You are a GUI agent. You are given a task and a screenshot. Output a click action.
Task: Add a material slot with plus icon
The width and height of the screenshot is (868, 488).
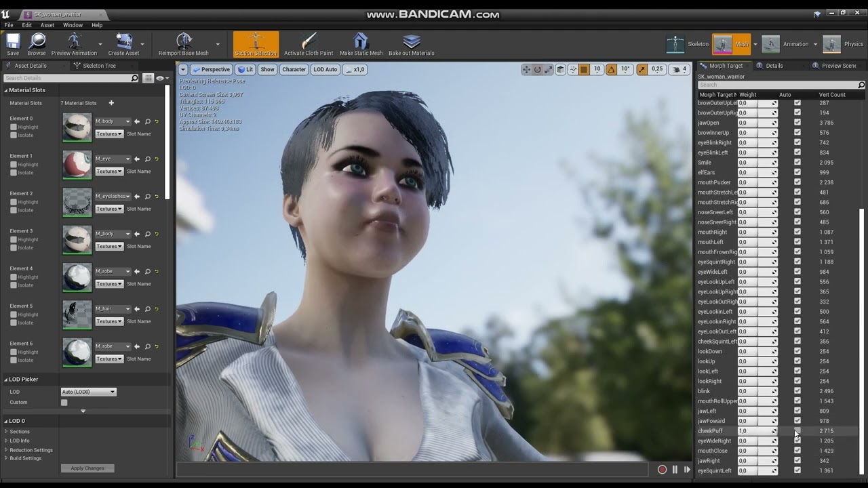click(x=111, y=103)
